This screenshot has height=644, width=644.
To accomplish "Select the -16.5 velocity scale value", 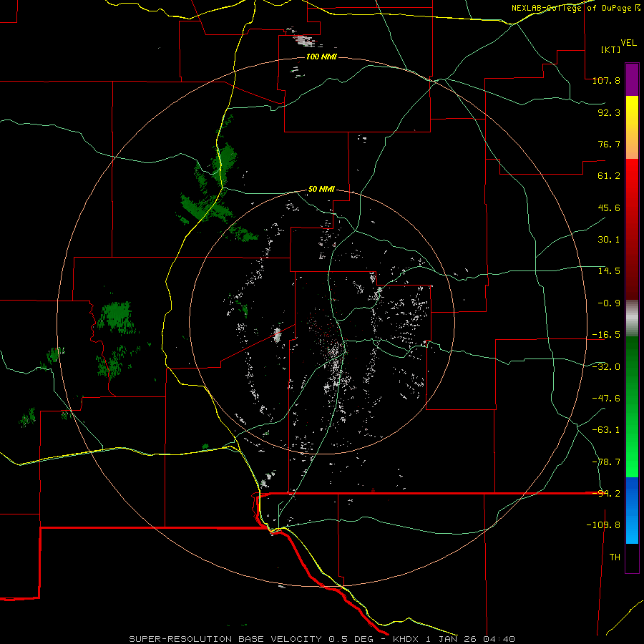I will tap(606, 335).
